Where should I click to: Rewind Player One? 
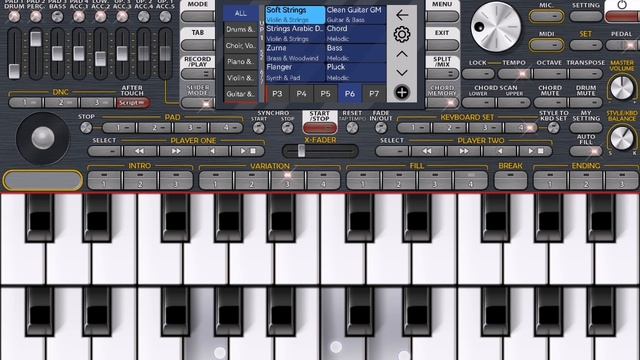click(x=140, y=151)
